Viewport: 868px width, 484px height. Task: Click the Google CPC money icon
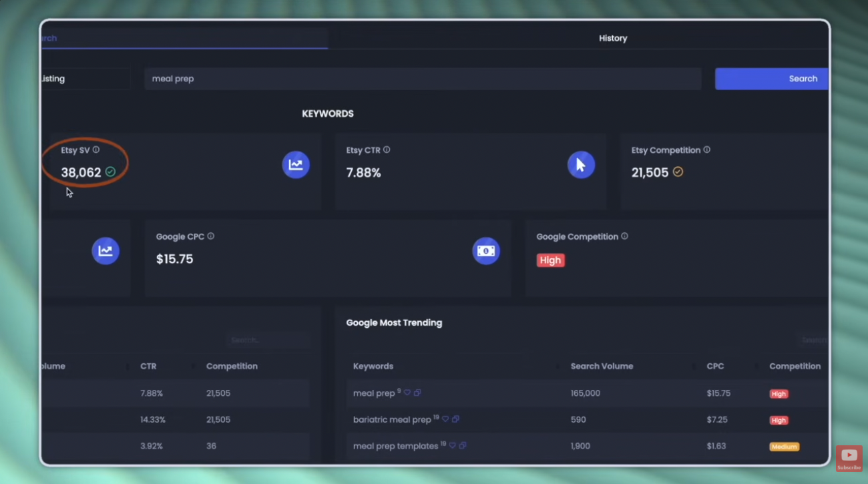[486, 251]
